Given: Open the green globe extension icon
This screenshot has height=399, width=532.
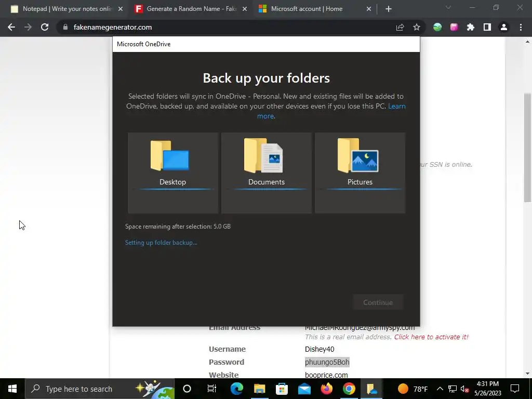Looking at the screenshot, I should click(437, 27).
